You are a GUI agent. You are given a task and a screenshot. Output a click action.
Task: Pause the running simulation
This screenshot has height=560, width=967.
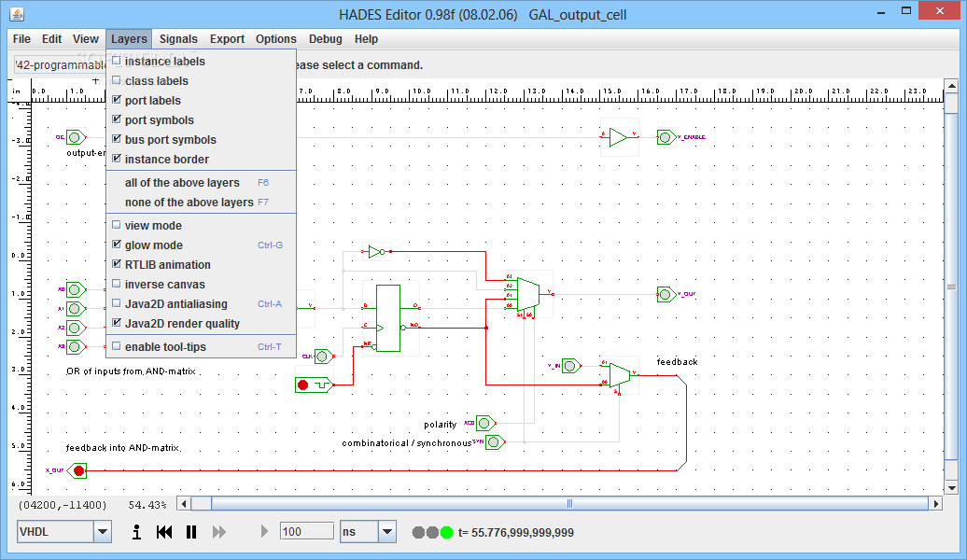(x=191, y=532)
